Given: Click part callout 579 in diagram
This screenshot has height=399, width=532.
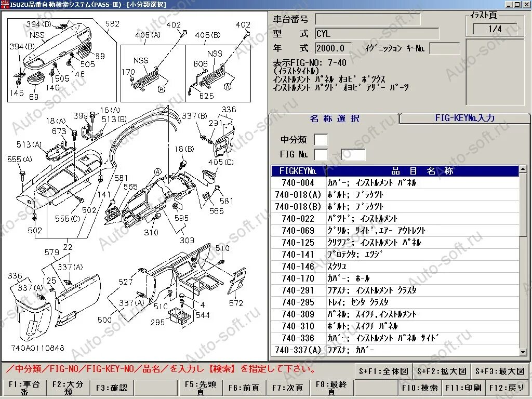Looking at the screenshot, I should 51,252.
